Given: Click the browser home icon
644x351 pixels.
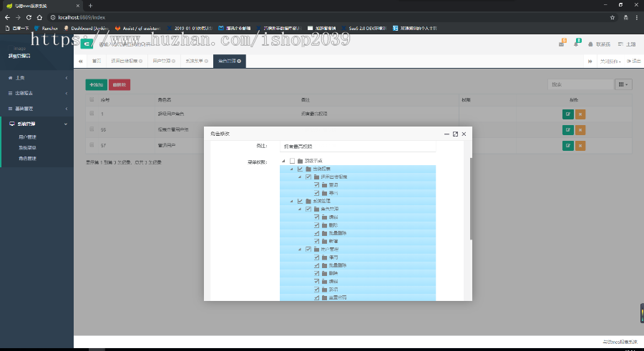Looking at the screenshot, I should pyautogui.click(x=39, y=17).
